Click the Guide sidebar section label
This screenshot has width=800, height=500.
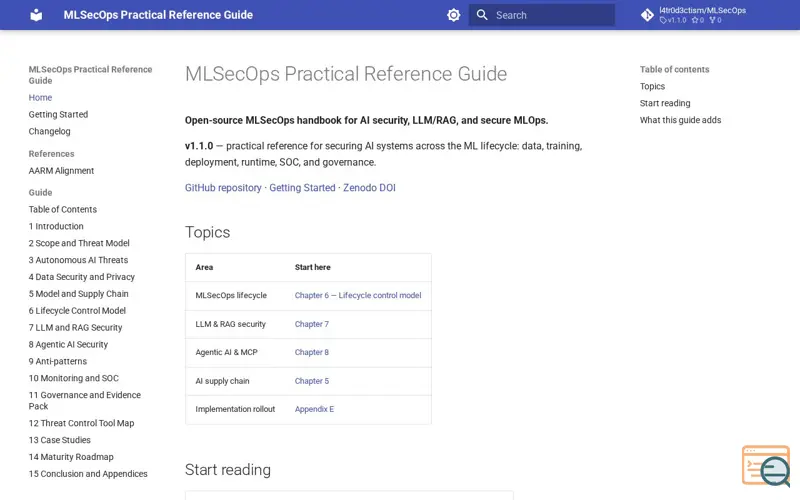coord(40,192)
